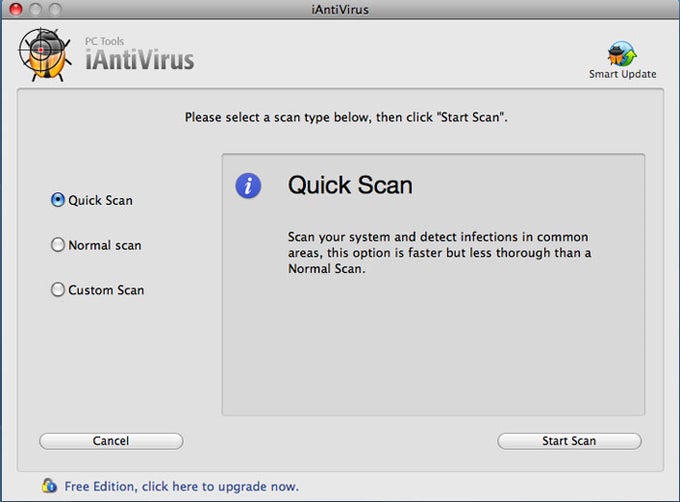Click the Smart Update globe icon
The image size is (680, 502).
tap(622, 53)
